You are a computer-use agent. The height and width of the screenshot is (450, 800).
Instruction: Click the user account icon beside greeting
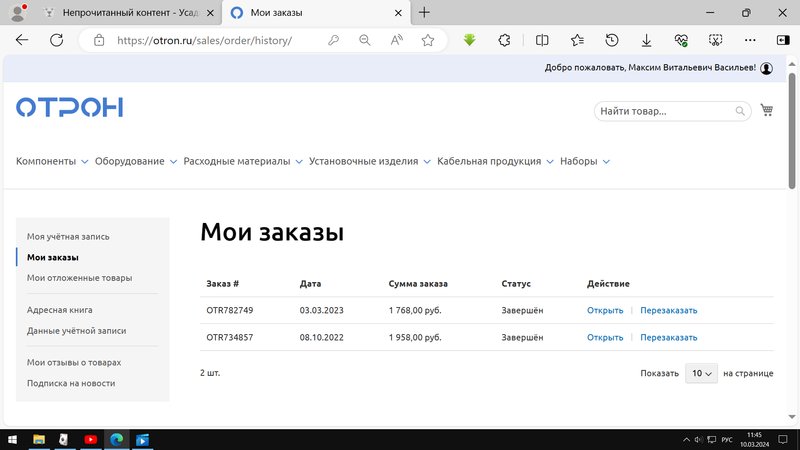[x=766, y=68]
